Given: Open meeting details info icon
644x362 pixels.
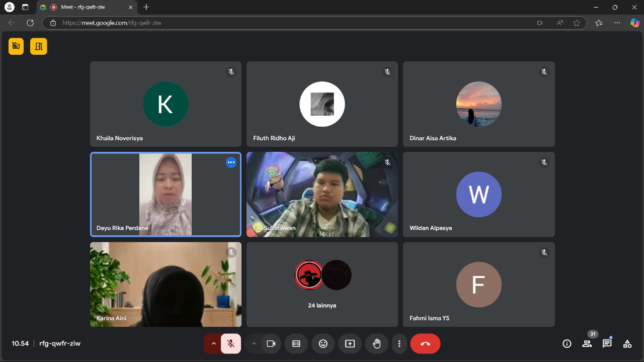Looking at the screenshot, I should click(x=567, y=344).
